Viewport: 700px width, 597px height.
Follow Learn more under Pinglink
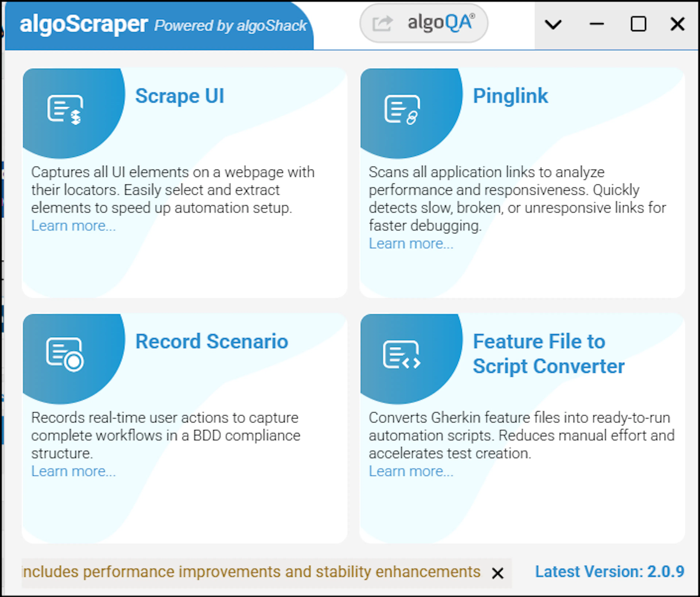coord(411,244)
